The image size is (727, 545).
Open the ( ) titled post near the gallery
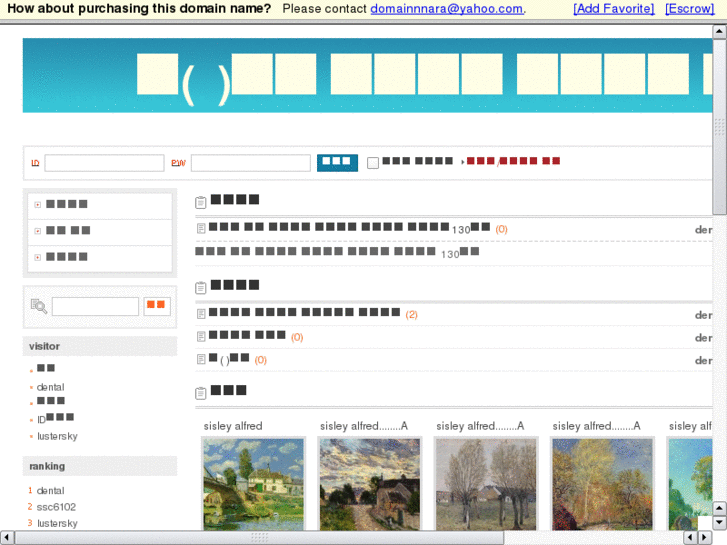point(229,359)
